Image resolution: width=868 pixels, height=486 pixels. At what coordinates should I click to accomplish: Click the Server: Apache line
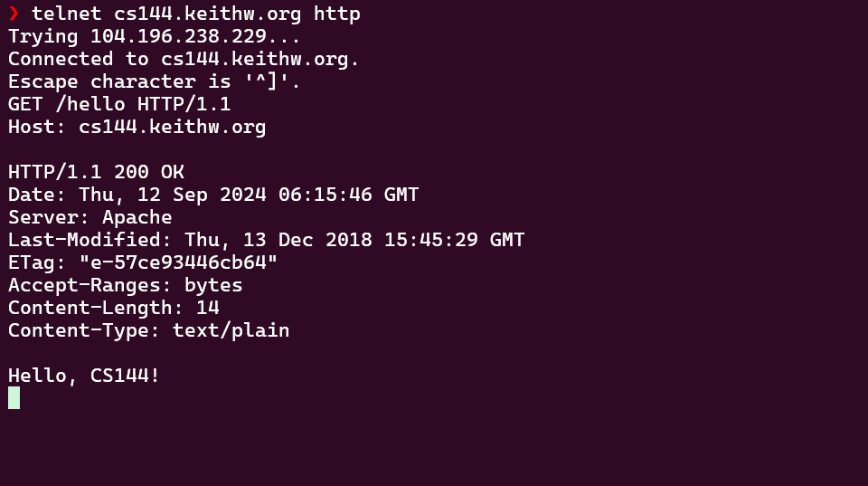point(90,217)
